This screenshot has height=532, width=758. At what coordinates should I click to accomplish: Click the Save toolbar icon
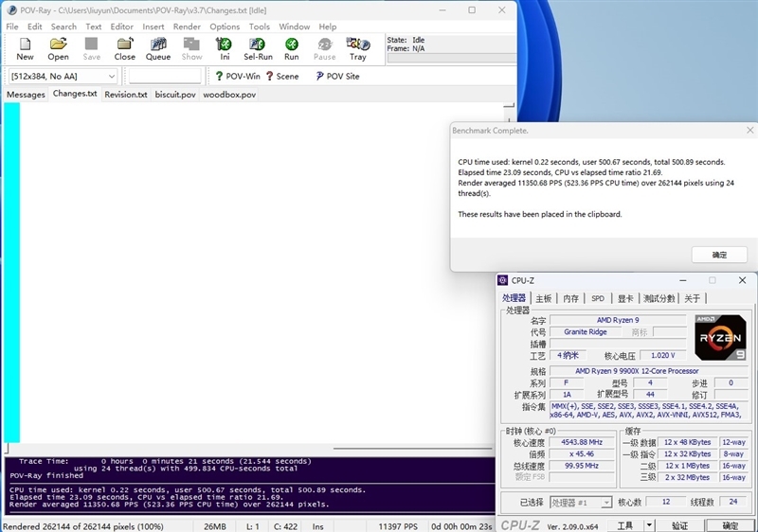[x=91, y=49]
